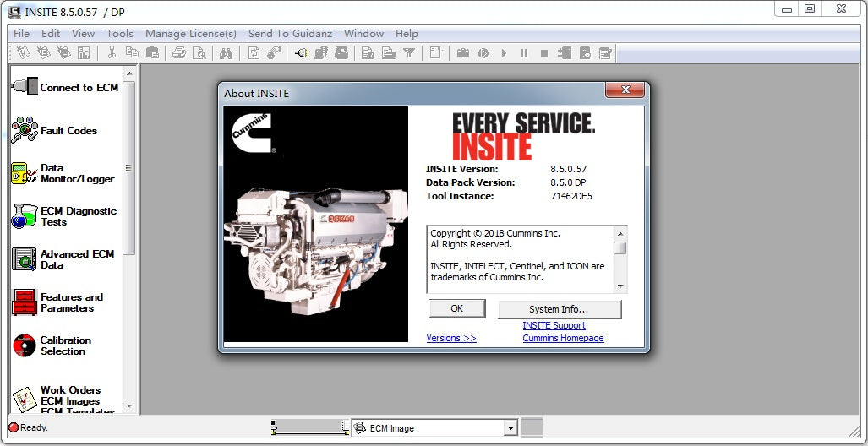868x446 pixels.
Task: Click the Data Pack Version value 8.5.0 DP
Action: [x=568, y=182]
